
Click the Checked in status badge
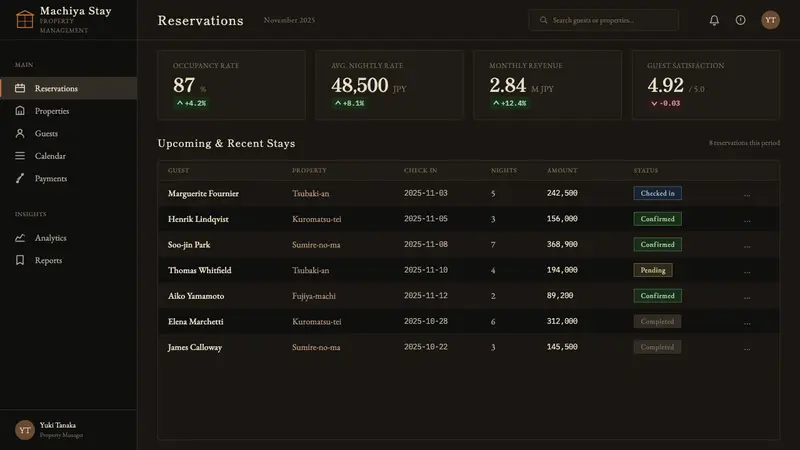coord(657,193)
